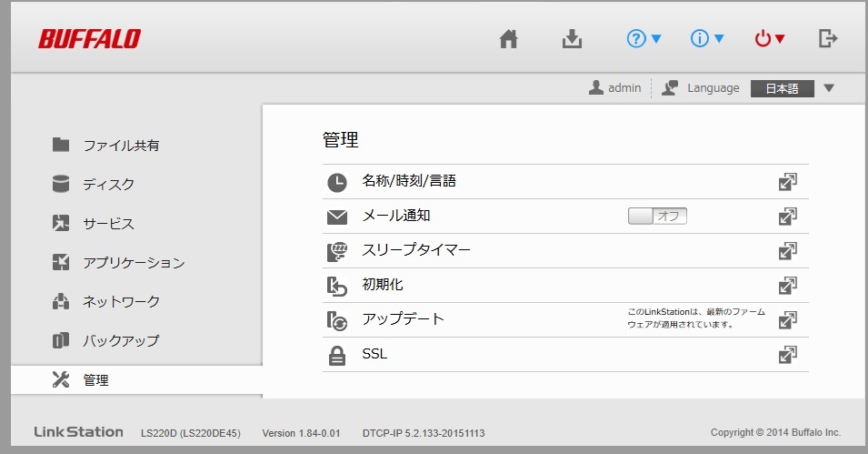Screen dimensions: 868x454
Task: Click the download icon in header
Action: click(x=572, y=39)
